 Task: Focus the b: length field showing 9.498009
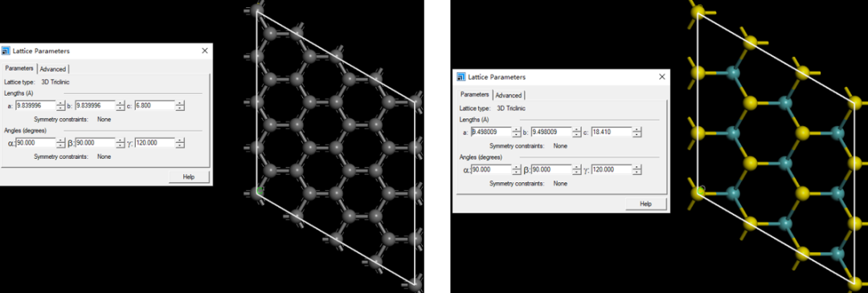tap(551, 132)
